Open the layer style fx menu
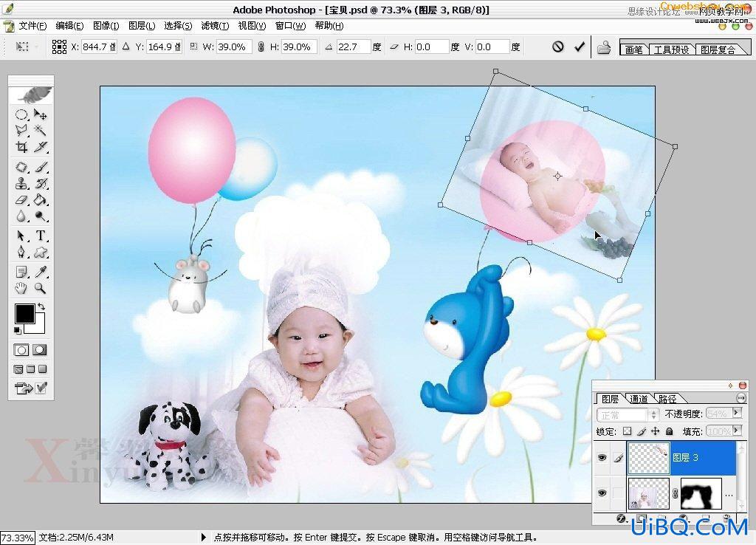Viewport: 756px width, 545px height. 621,519
